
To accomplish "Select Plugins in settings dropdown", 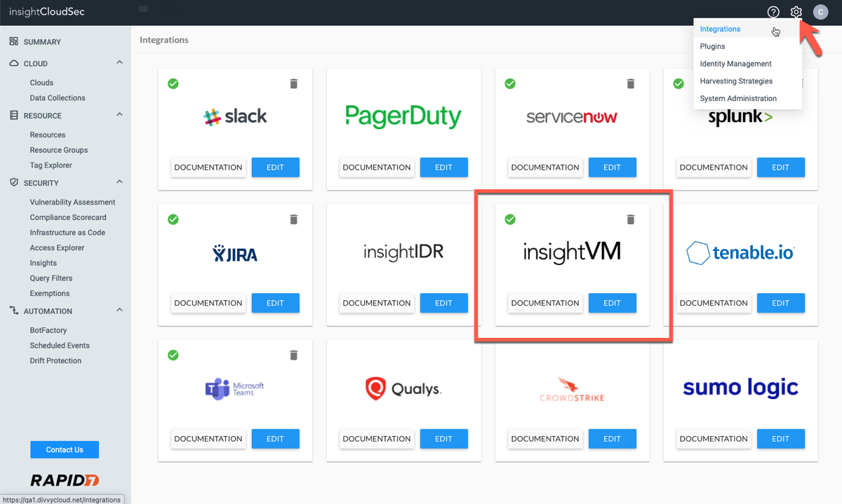I will point(748,46).
